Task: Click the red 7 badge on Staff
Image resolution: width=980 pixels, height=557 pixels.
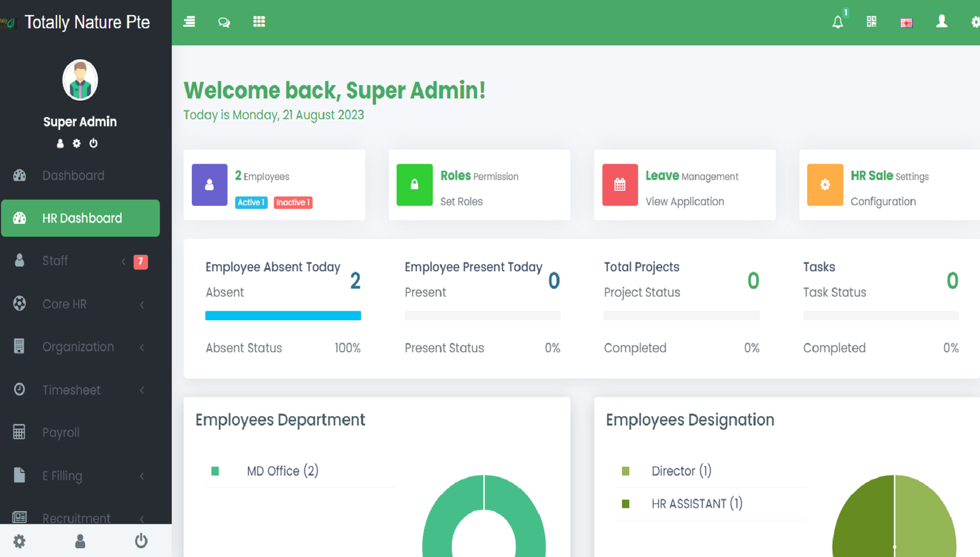Action: [x=140, y=261]
